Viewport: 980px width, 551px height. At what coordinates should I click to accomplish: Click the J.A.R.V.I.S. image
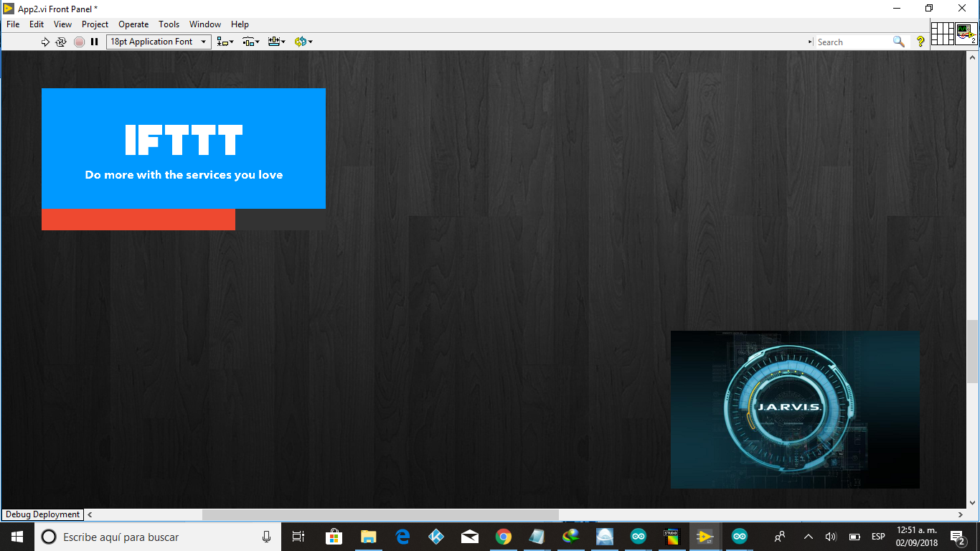pos(795,410)
